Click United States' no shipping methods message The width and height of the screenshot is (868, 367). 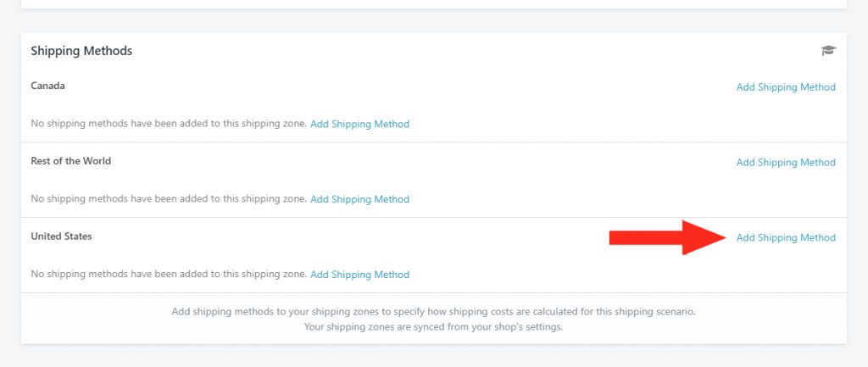pos(169,274)
